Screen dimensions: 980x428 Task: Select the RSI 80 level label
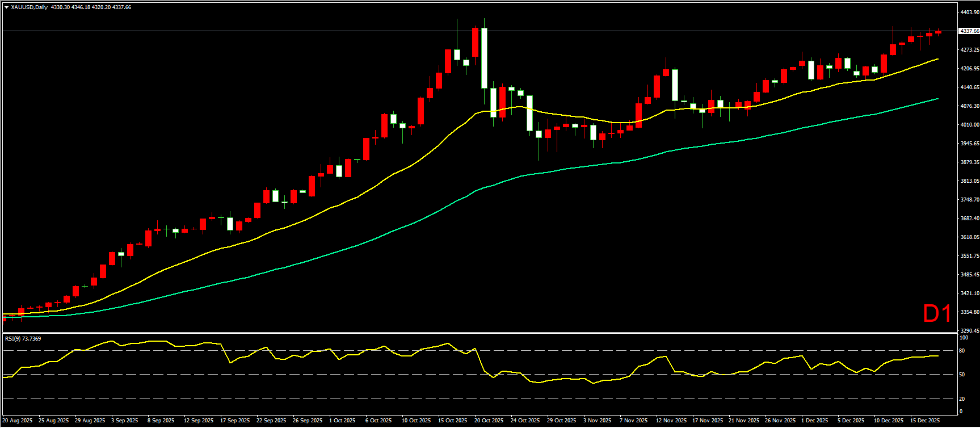[x=962, y=351]
